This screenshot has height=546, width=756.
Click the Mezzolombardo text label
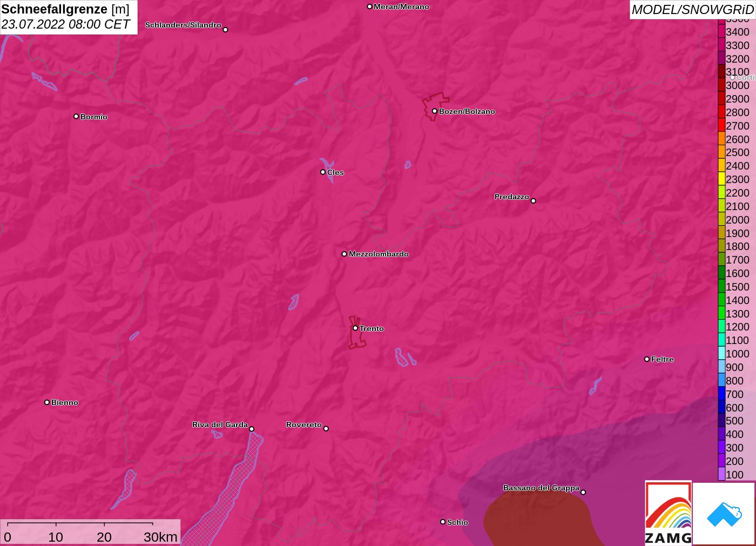click(379, 254)
